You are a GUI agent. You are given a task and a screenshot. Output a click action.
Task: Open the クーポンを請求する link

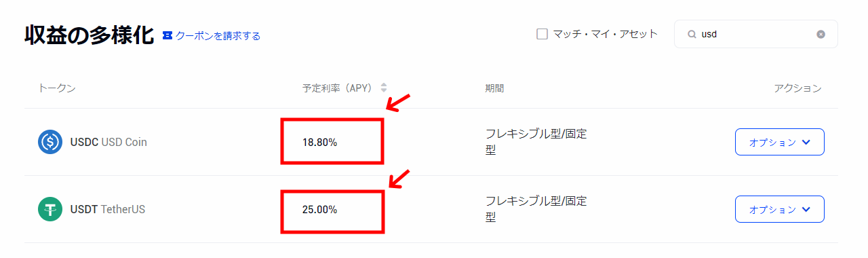218,35
